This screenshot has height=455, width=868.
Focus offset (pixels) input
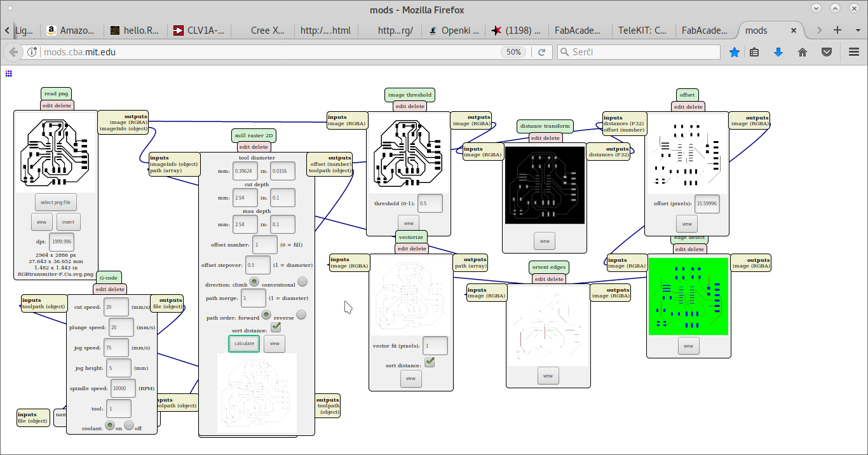(x=707, y=203)
